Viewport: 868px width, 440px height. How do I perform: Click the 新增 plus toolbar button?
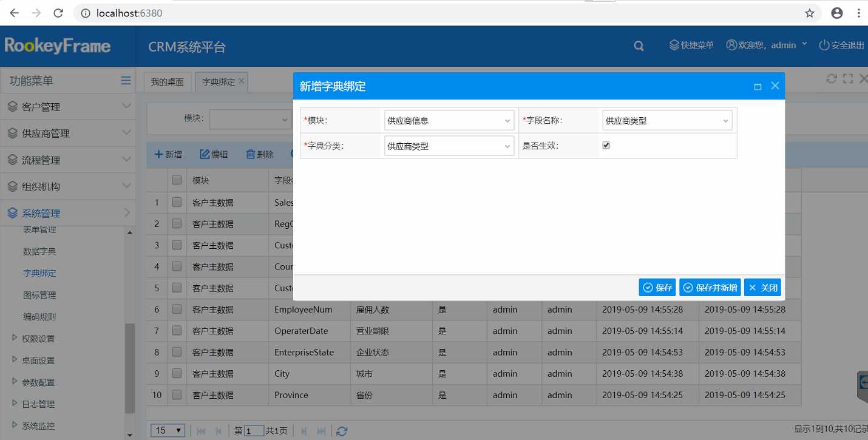tap(168, 154)
